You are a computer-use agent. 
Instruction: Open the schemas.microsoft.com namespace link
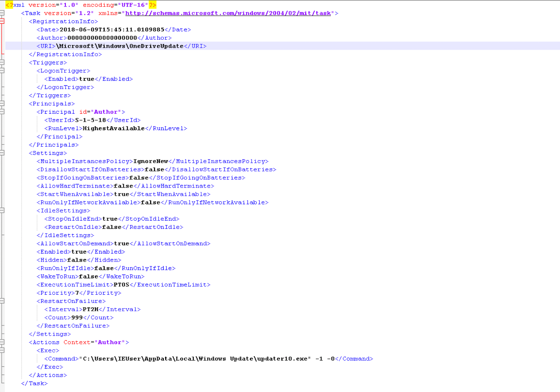click(x=228, y=13)
